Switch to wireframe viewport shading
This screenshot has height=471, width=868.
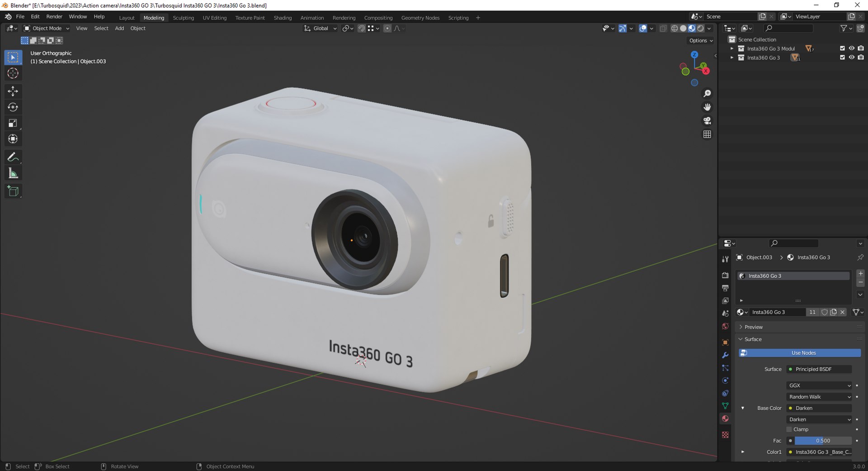675,29
